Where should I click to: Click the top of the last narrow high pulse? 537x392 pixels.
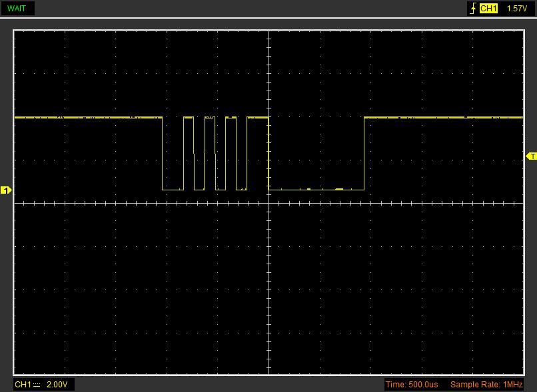[x=258, y=117]
